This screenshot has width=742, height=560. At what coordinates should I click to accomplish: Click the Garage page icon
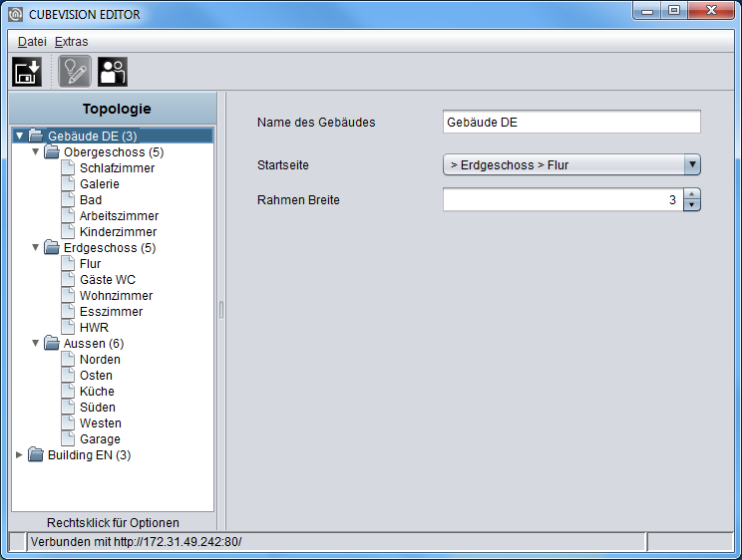click(x=68, y=438)
